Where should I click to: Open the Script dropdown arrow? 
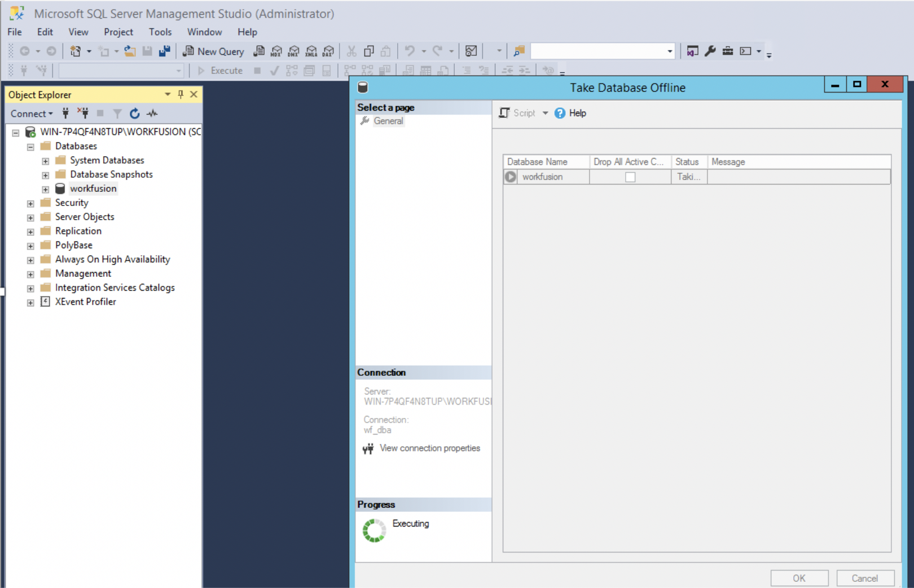(x=545, y=113)
